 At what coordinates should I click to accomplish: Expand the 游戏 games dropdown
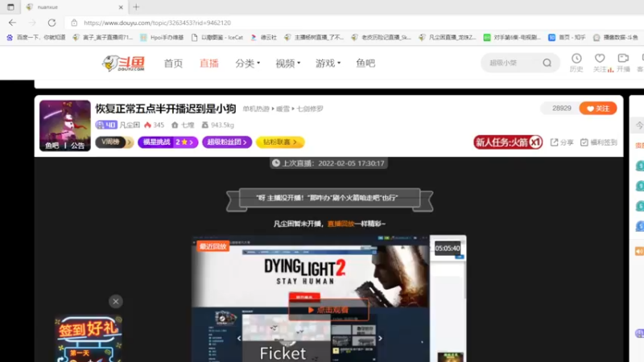(328, 64)
